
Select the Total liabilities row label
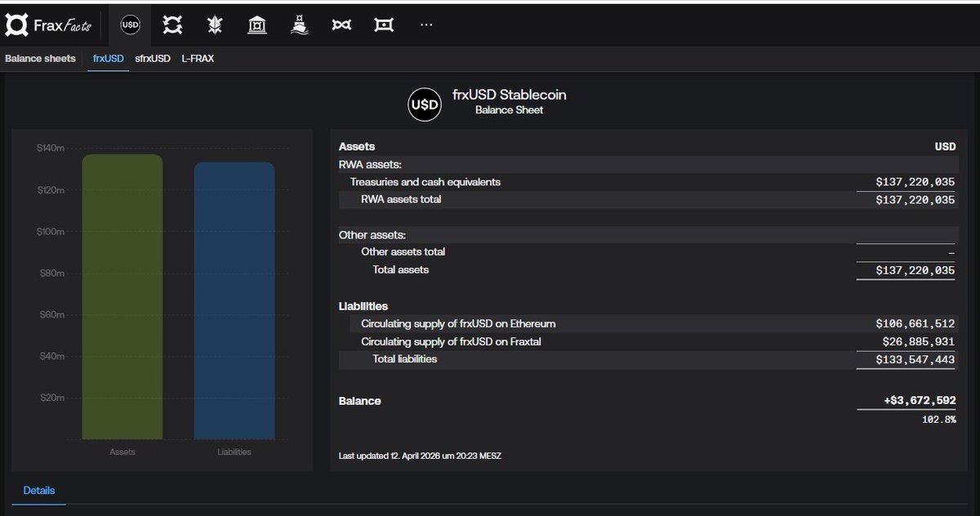(404, 359)
